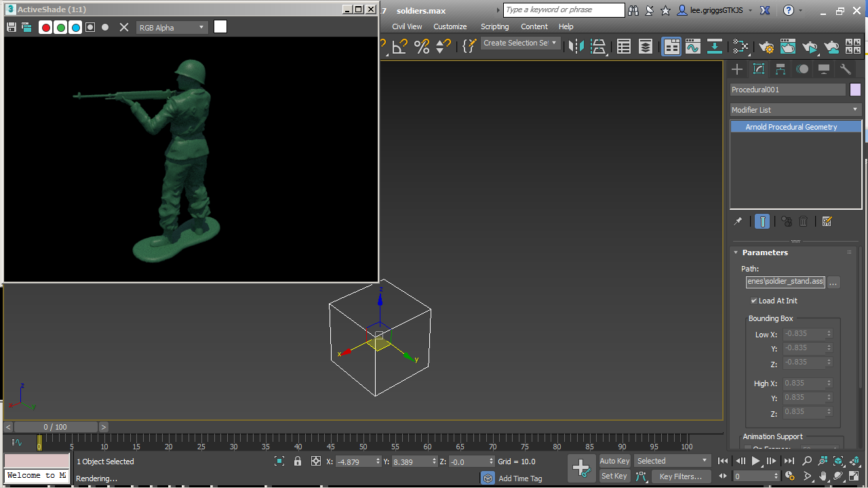This screenshot has width=868, height=488.
Task: Switch to the Hierarchy panel icon
Action: click(781, 69)
